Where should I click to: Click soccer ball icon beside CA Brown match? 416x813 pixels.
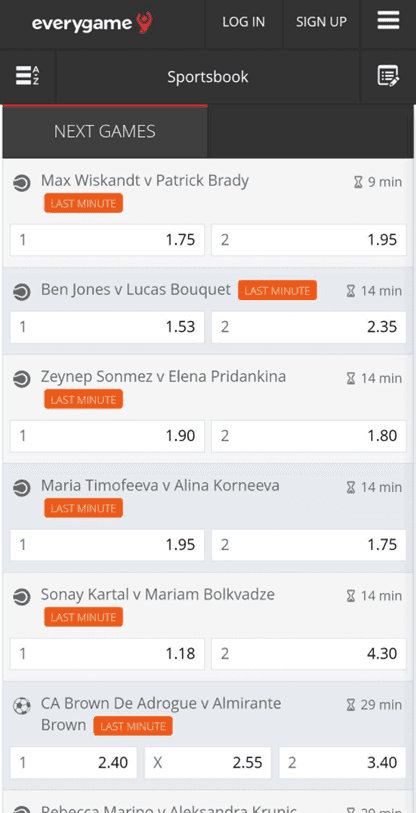click(22, 706)
